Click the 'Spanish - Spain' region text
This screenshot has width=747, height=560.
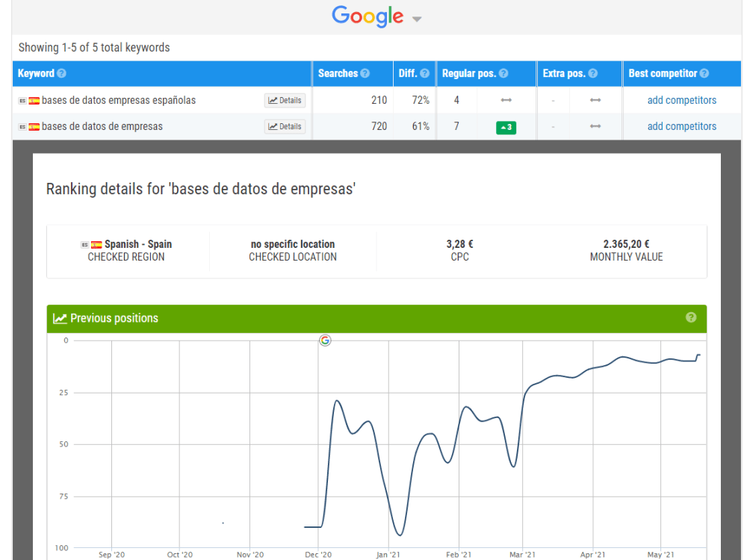(x=138, y=244)
